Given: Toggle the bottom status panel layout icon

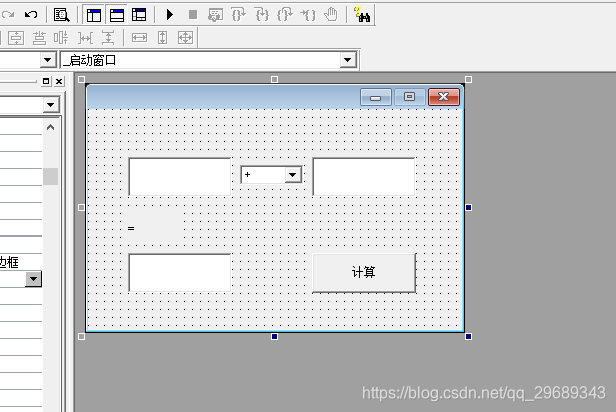Looking at the screenshot, I should [x=117, y=15].
